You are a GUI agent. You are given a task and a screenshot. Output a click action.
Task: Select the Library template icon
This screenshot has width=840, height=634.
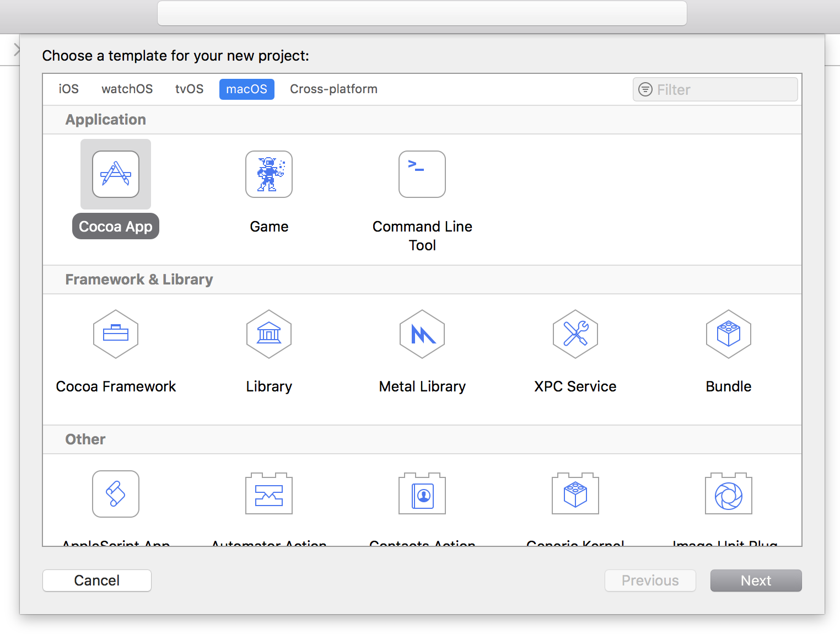(x=268, y=334)
